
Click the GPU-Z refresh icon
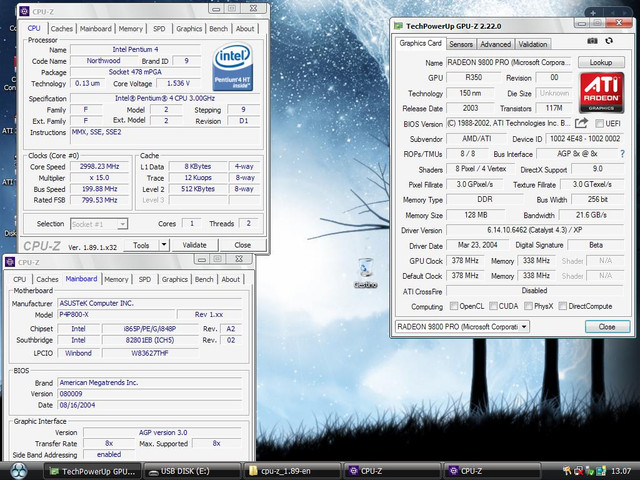pos(609,41)
